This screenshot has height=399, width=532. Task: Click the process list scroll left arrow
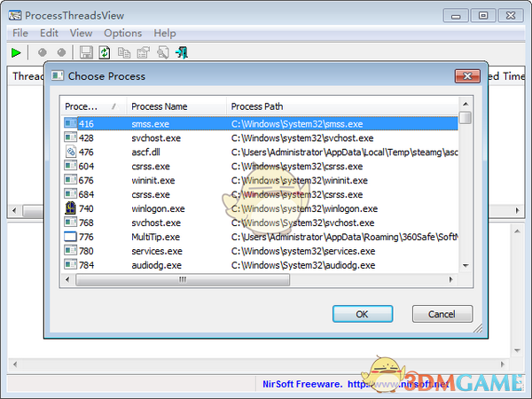67,280
